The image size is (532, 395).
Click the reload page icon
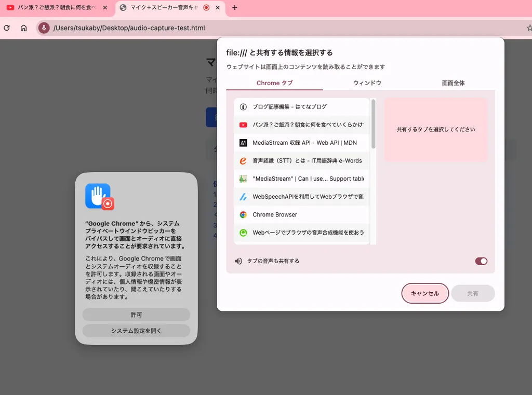tap(6, 28)
